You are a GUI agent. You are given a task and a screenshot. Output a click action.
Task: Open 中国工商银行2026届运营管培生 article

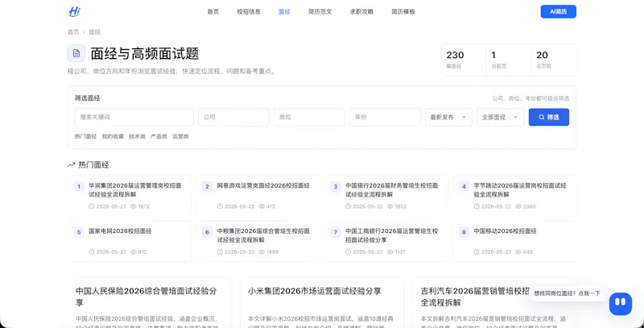pyautogui.click(x=392, y=235)
